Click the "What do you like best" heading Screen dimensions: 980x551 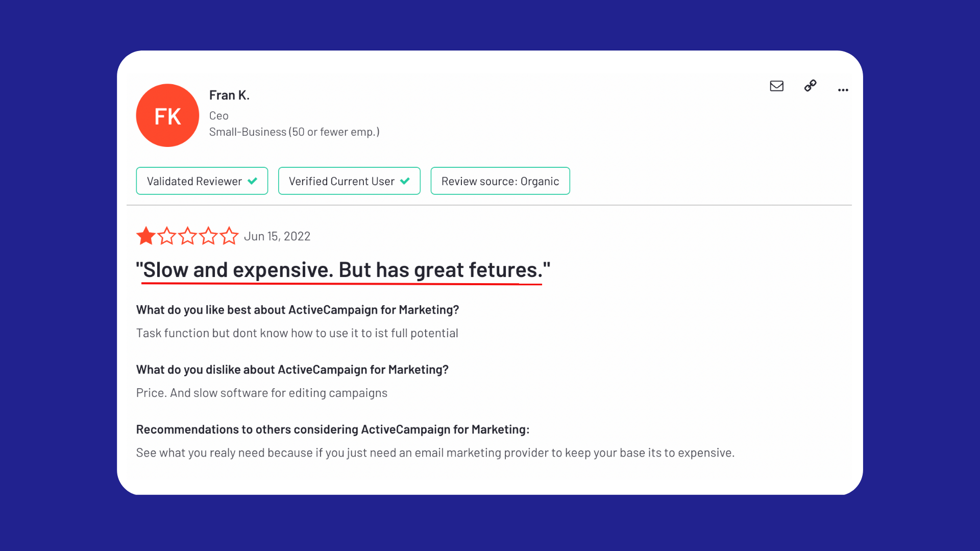(x=298, y=310)
